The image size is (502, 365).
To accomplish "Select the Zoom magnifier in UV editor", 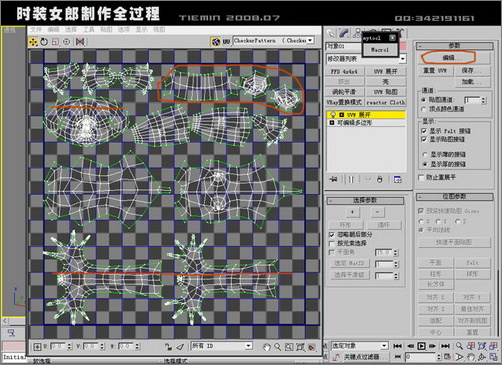I will pos(277,347).
